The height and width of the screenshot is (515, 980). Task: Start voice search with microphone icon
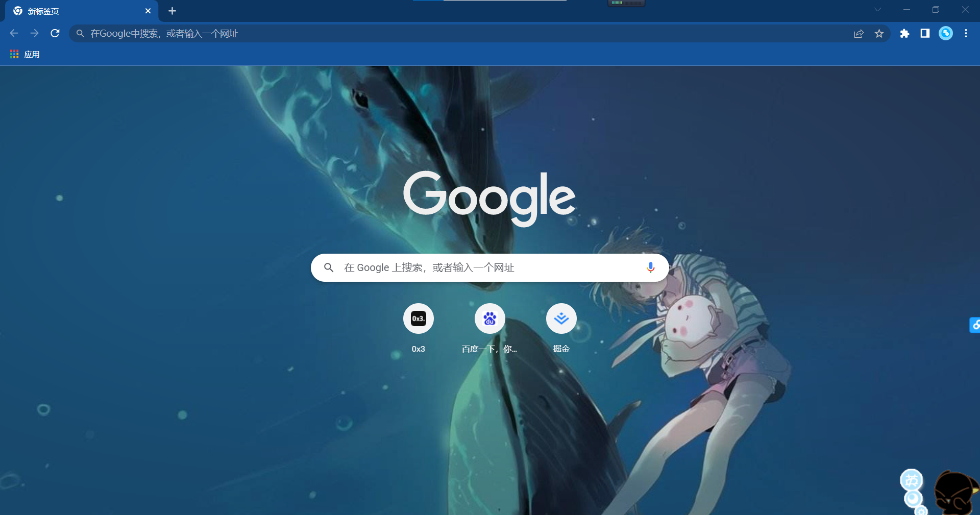[x=650, y=267]
